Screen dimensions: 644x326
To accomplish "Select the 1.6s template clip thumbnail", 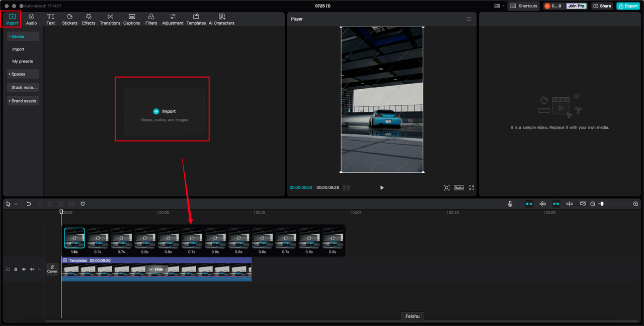I will pyautogui.click(x=74, y=238).
